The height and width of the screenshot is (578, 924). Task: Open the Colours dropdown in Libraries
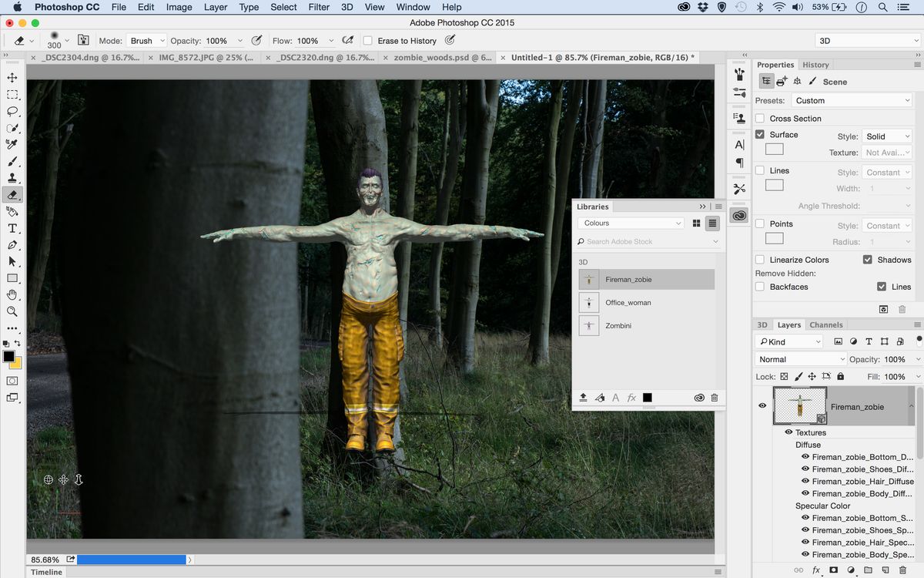point(630,223)
